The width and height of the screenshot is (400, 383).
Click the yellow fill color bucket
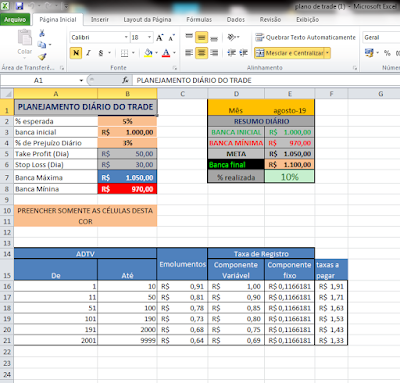click(149, 53)
